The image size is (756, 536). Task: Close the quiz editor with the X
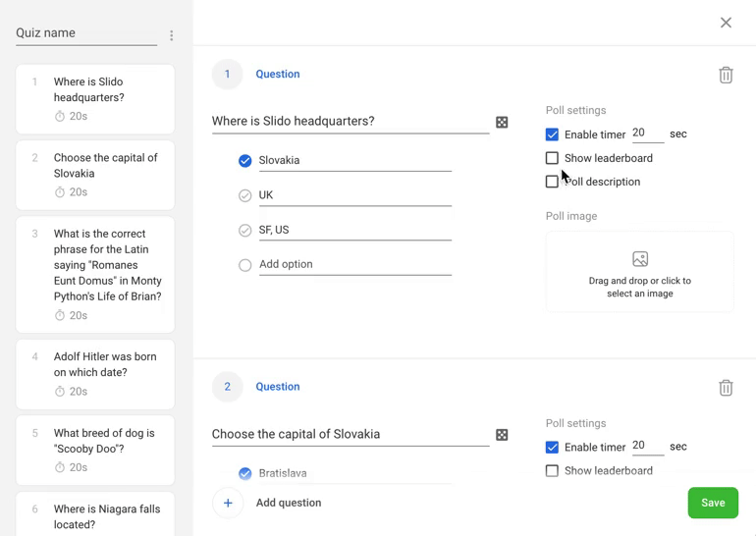(x=726, y=23)
